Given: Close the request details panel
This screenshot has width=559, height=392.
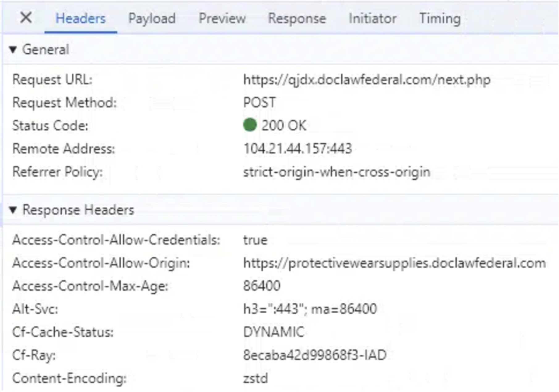Looking at the screenshot, I should coord(26,18).
